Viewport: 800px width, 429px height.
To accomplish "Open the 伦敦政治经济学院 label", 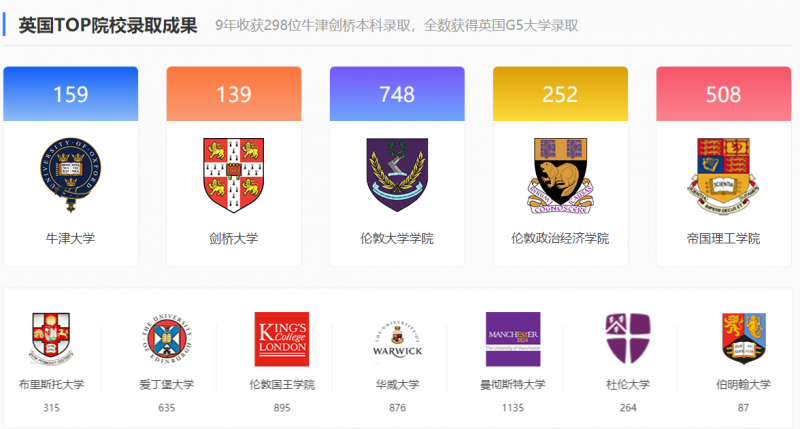I will click(560, 238).
